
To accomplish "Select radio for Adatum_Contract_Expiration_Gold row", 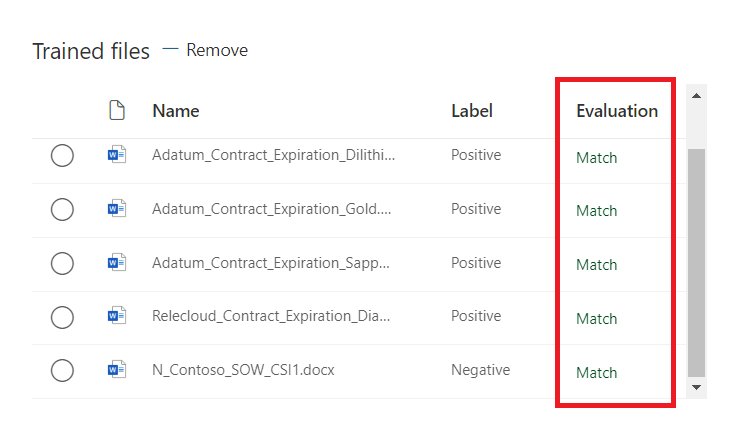I will click(62, 209).
